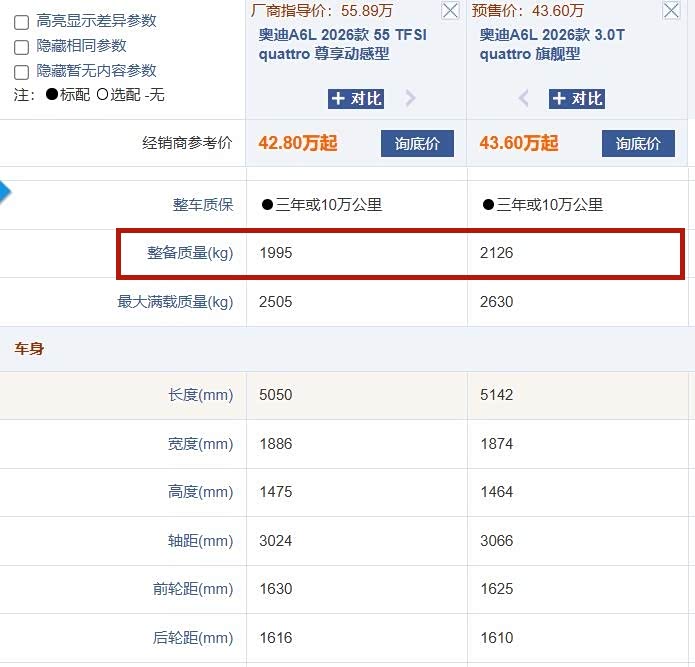Collapse the 车身 section header
This screenshot has width=695, height=667.
tap(29, 349)
